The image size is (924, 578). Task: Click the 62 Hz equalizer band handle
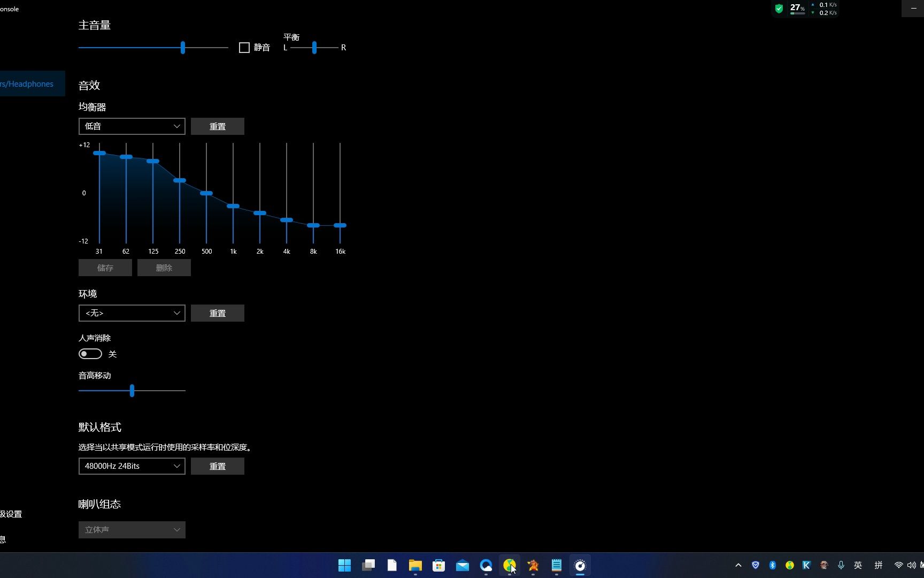click(126, 157)
